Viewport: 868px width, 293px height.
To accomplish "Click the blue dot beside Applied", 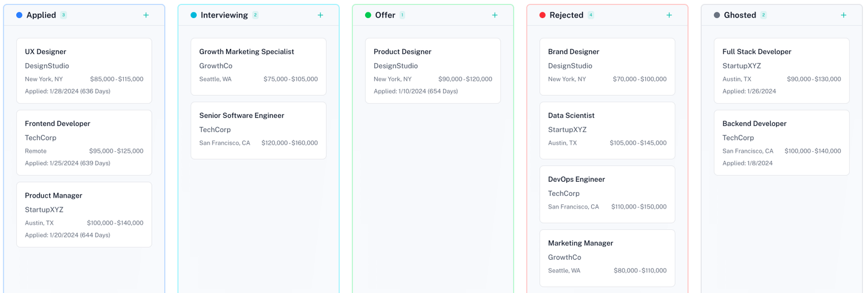I will [19, 15].
